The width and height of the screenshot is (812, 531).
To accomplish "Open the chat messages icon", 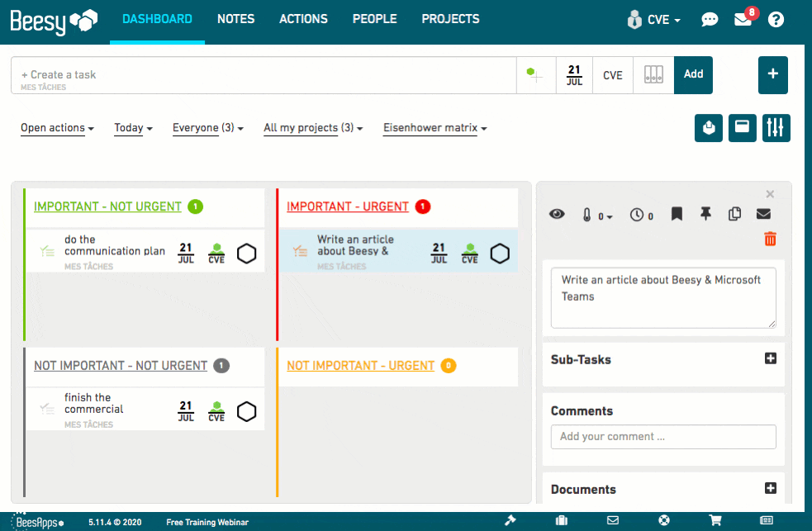I will click(x=710, y=20).
